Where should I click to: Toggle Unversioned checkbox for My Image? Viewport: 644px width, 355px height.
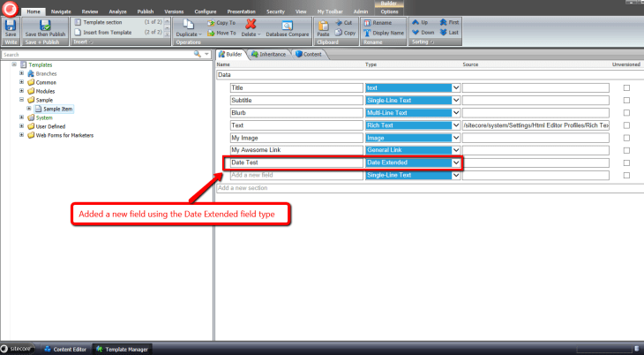click(626, 138)
